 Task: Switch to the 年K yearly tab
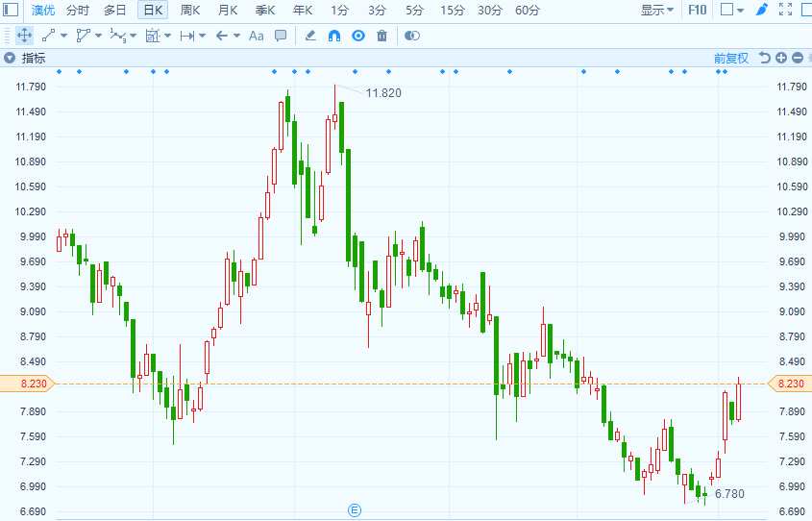(303, 10)
